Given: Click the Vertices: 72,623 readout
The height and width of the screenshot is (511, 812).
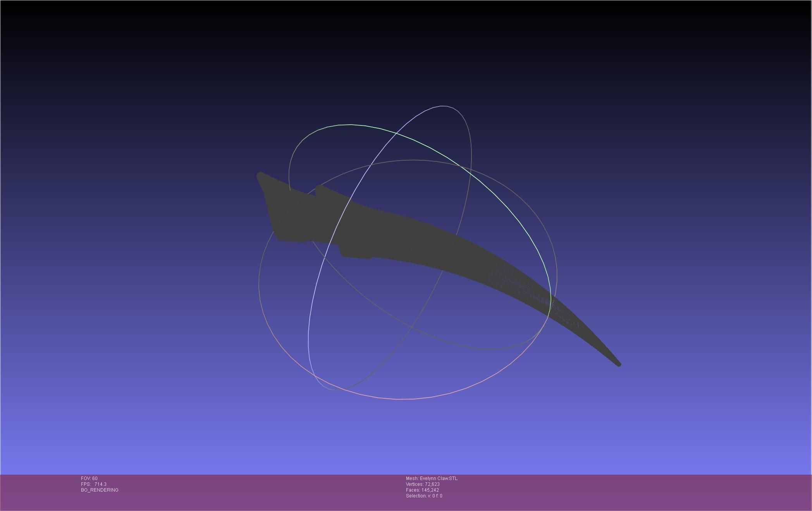Looking at the screenshot, I should (x=422, y=484).
